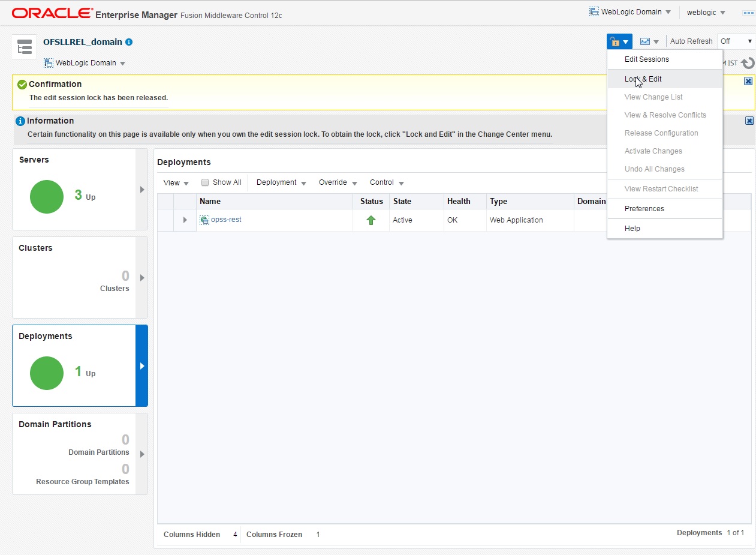Sort by the Status column header
This screenshot has width=756, height=555.
coord(371,202)
